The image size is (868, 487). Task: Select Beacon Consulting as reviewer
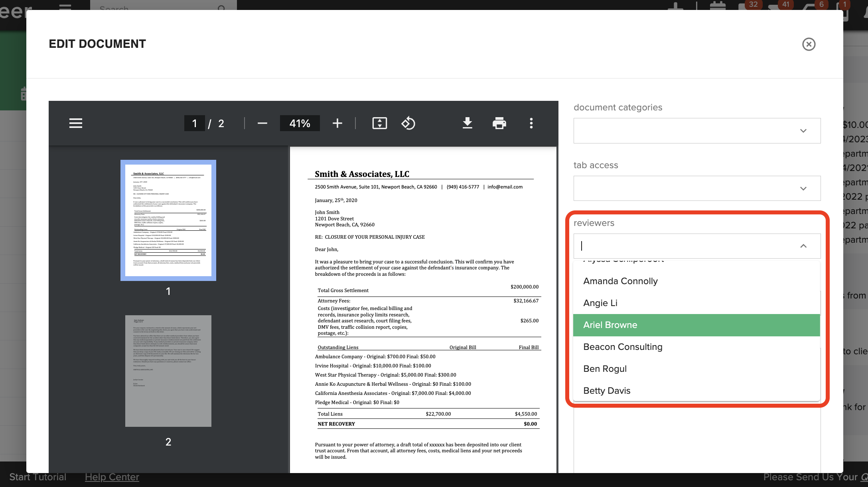point(696,347)
